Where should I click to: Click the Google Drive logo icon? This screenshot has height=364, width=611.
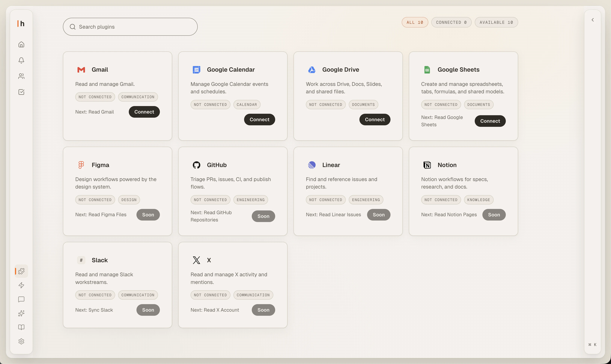pos(312,70)
